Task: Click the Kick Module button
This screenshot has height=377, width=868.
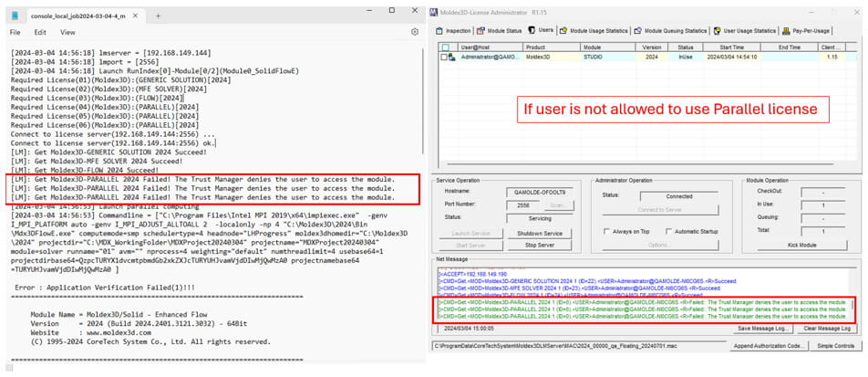Action: click(x=802, y=245)
